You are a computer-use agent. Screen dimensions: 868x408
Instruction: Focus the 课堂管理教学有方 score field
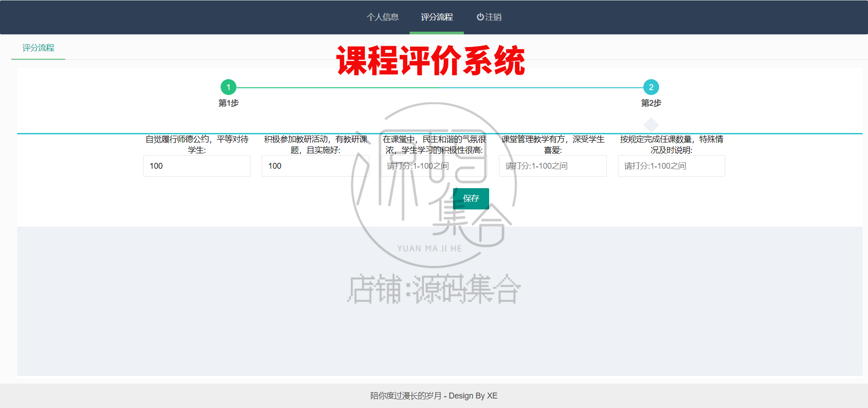coord(553,166)
